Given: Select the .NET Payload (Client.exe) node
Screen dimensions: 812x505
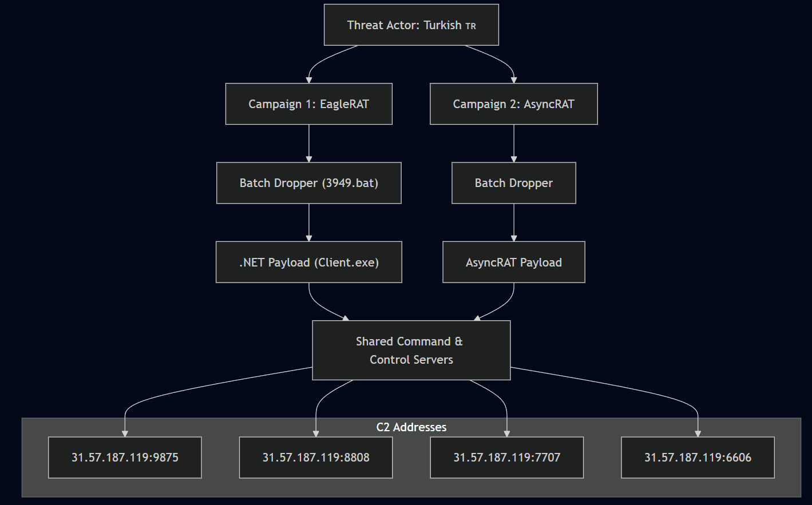Looking at the screenshot, I should point(308,262).
